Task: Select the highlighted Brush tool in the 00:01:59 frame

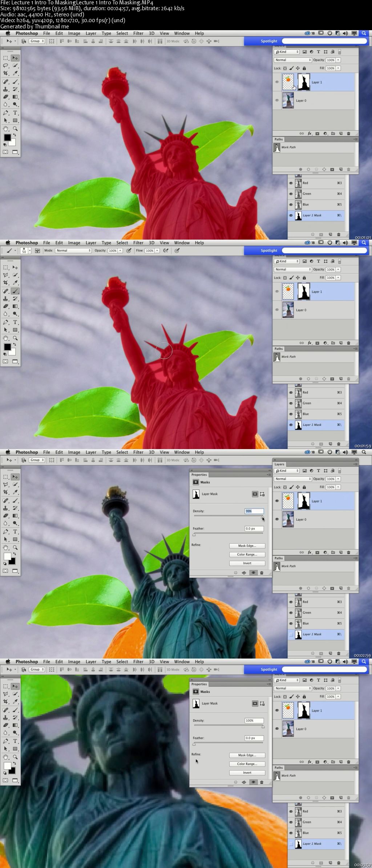Action: coord(15,291)
